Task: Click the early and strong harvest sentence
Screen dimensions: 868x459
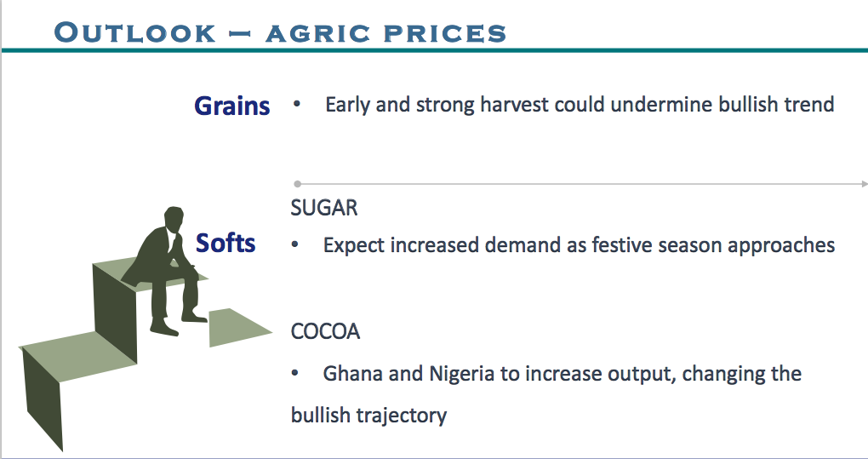Action: point(580,106)
